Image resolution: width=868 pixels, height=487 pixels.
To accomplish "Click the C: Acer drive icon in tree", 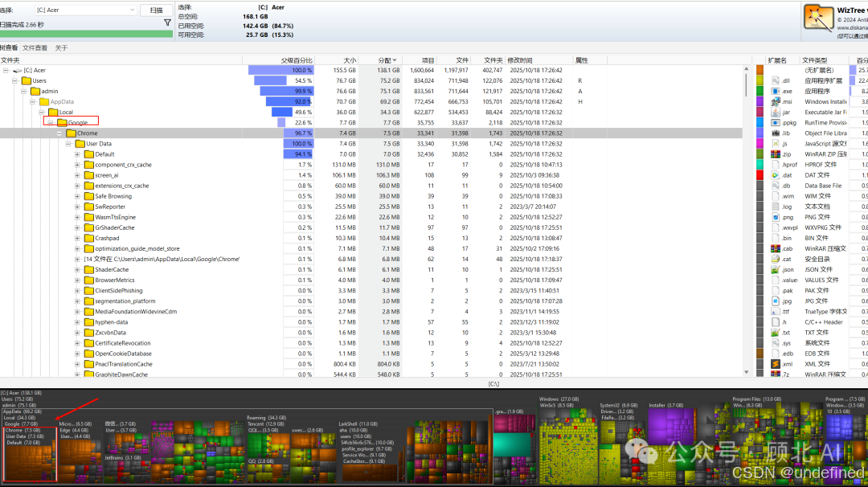I will pos(17,70).
